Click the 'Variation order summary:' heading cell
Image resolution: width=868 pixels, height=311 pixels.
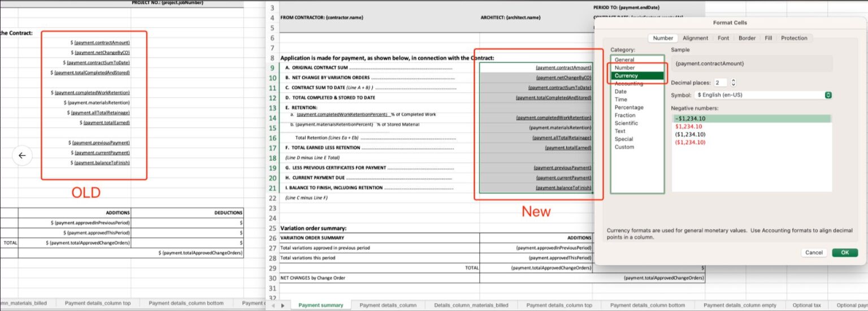coord(379,228)
